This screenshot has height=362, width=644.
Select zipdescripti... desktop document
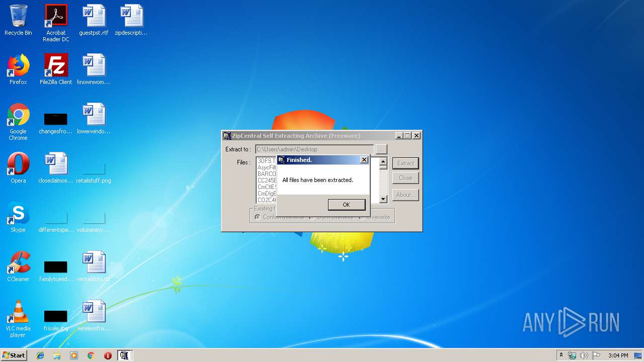coord(131,20)
